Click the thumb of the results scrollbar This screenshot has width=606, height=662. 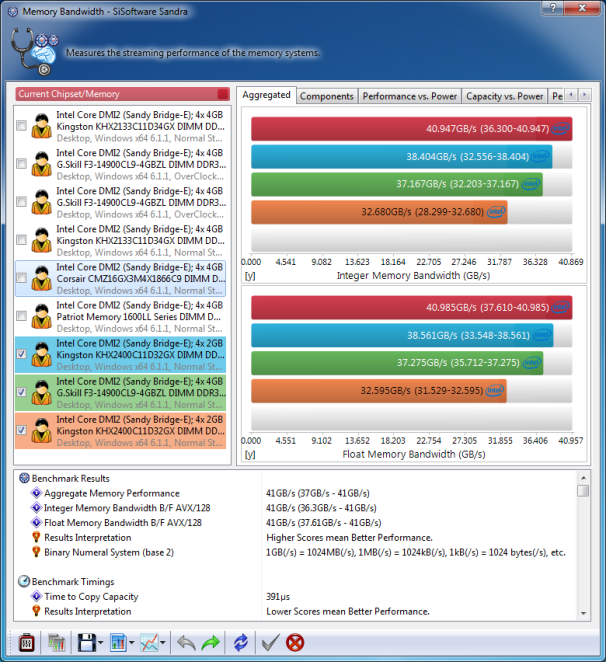click(583, 491)
